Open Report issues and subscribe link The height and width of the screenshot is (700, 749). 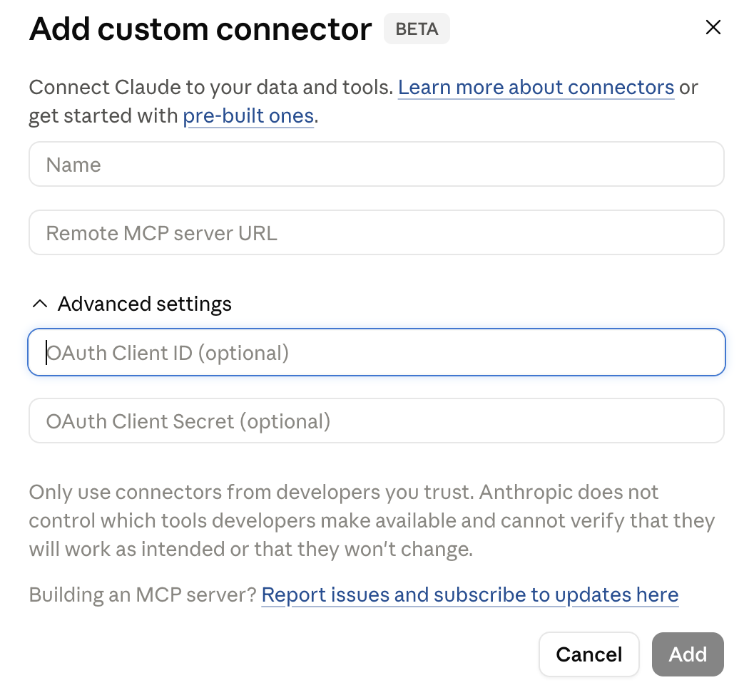coord(470,595)
